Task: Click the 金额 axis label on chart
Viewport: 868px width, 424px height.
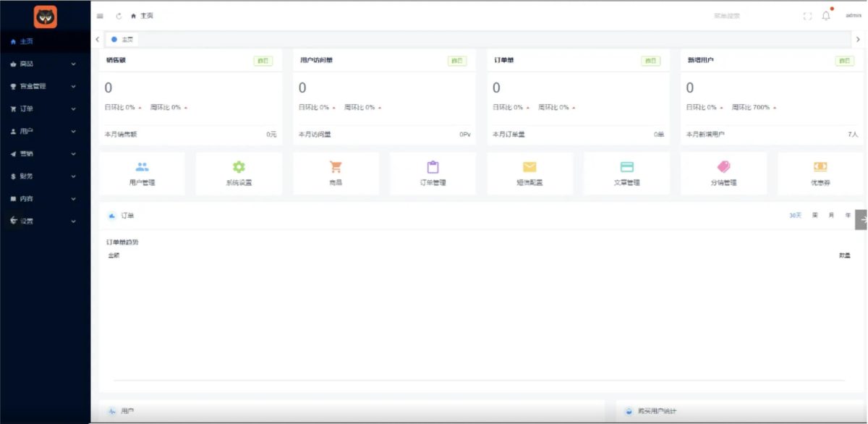Action: click(x=114, y=255)
